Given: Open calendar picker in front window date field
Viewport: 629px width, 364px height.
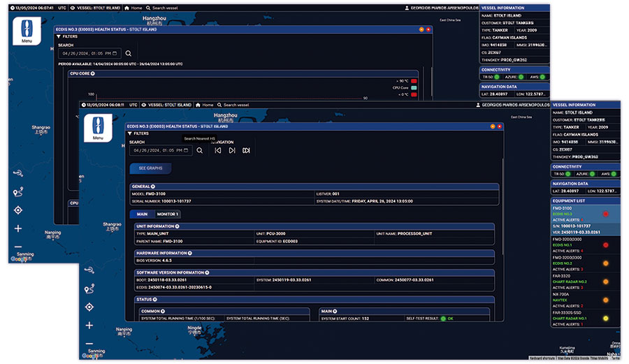Looking at the screenshot, I should tap(186, 151).
